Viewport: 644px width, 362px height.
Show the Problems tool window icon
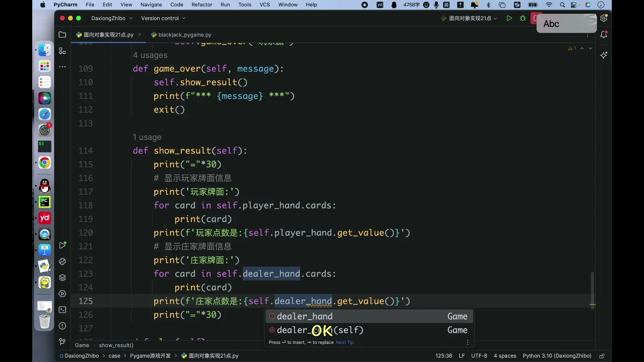62,326
